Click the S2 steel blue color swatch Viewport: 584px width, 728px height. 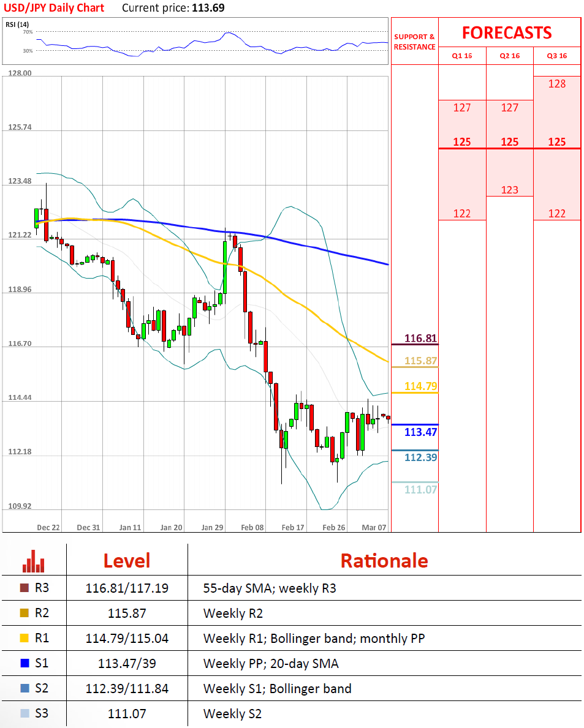tap(25, 688)
